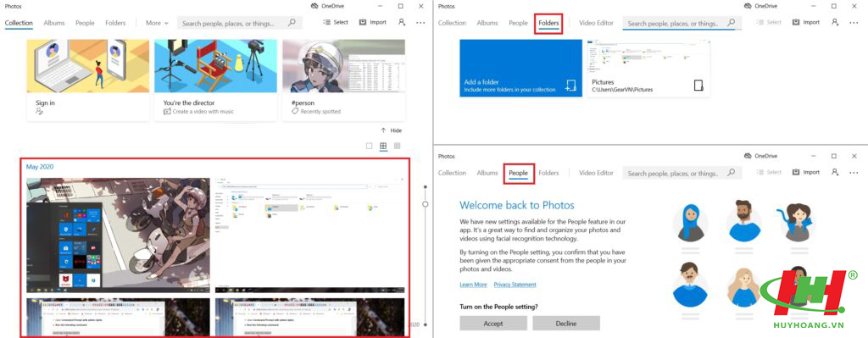This screenshot has height=338, width=868.
Task: Open the three-dot menu in left window
Action: pos(420,23)
